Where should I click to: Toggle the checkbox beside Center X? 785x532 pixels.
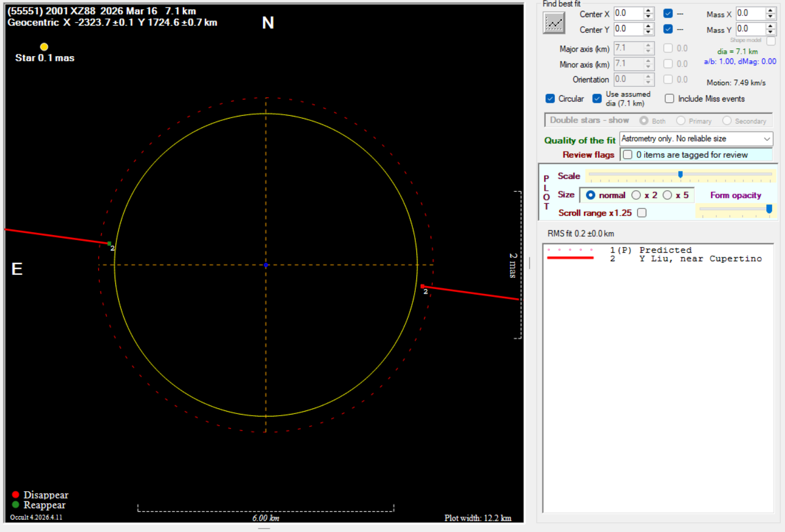point(668,14)
